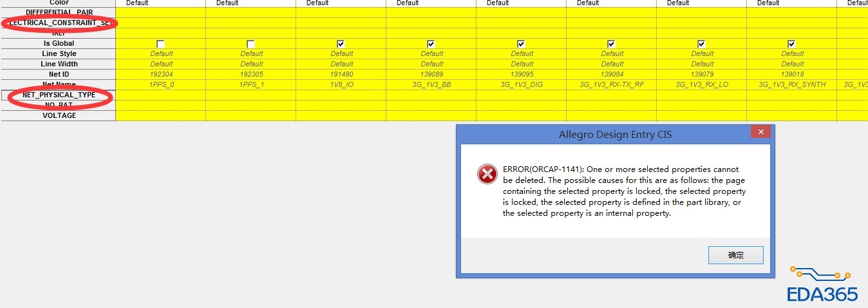Image resolution: width=868 pixels, height=308 pixels.
Task: Click Net ID cell 192304
Action: click(x=161, y=74)
